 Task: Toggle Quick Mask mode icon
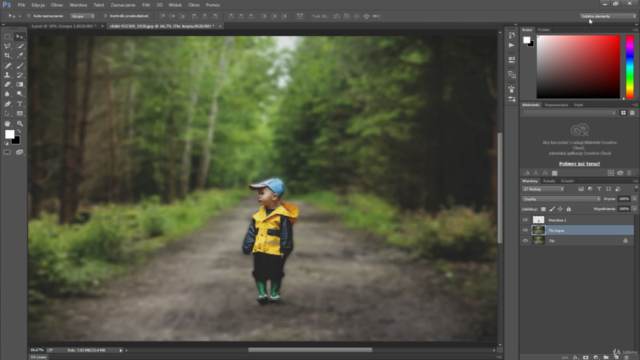(x=7, y=152)
